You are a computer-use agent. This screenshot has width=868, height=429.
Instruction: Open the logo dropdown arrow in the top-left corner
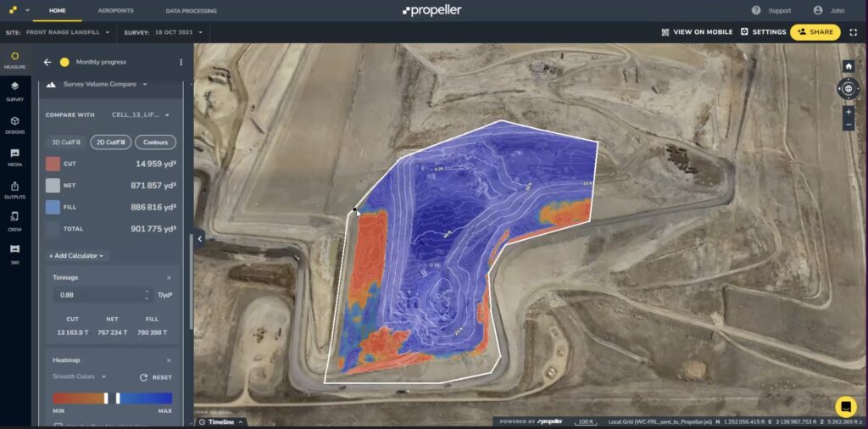click(28, 10)
